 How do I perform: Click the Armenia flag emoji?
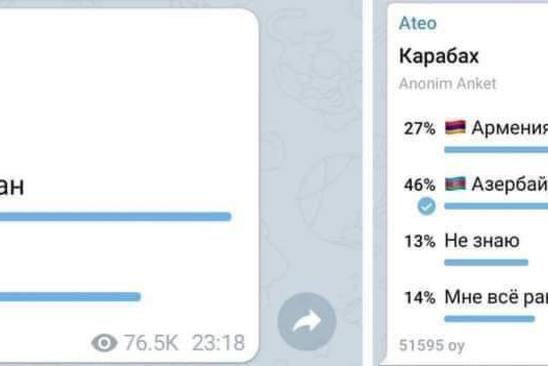tap(455, 127)
